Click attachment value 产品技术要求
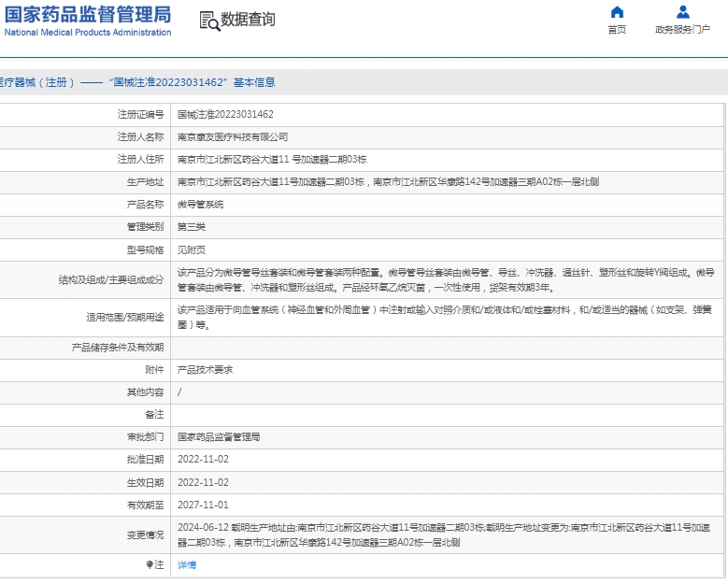728x584 pixels. point(205,369)
